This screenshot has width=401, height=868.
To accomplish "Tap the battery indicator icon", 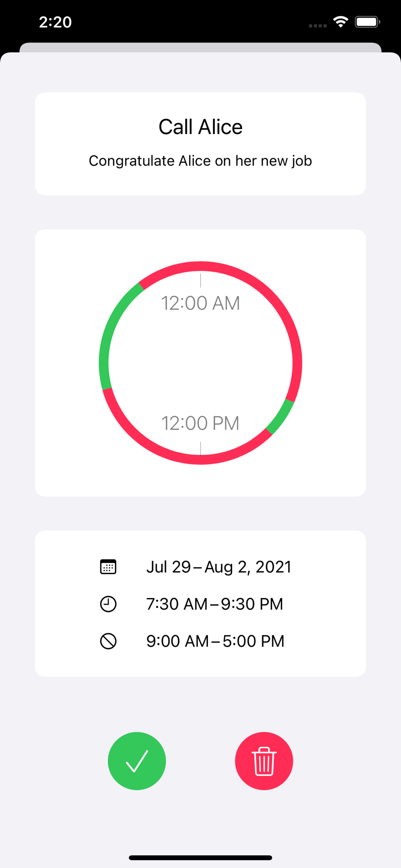I will point(368,22).
